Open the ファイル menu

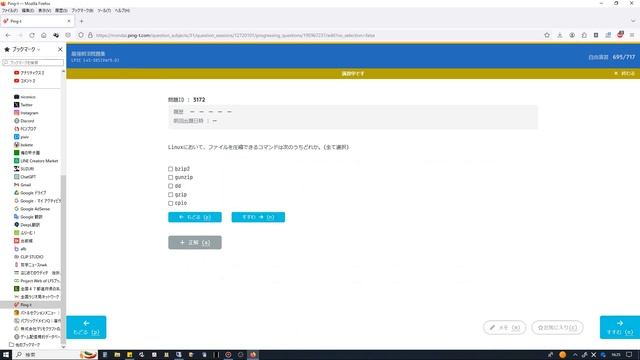click(10, 10)
